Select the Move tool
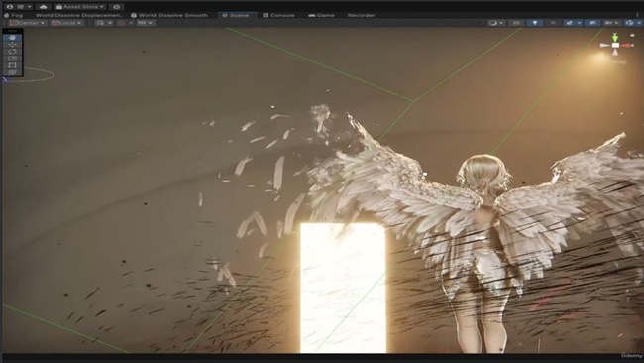The width and height of the screenshot is (644, 363). 12,44
